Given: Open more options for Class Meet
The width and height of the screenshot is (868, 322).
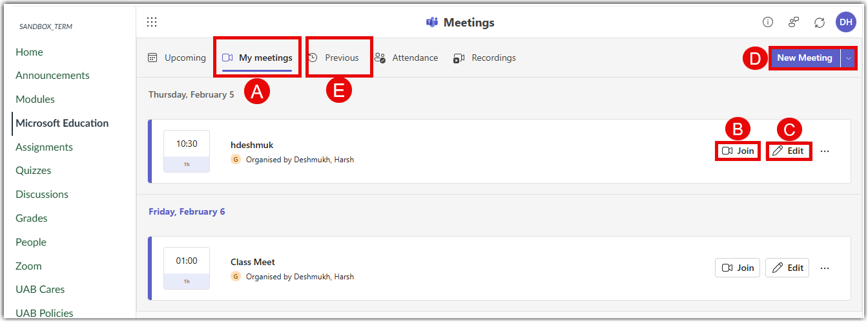Looking at the screenshot, I should point(825,268).
